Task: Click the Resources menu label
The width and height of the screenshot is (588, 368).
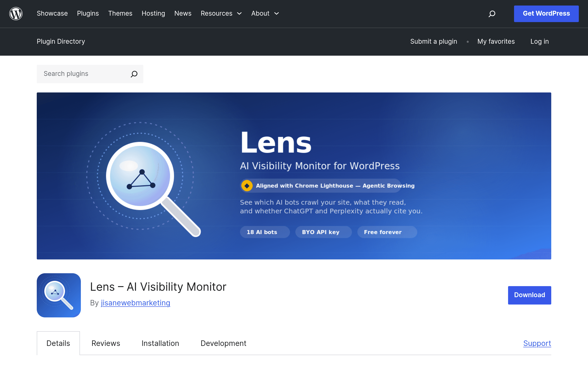Action: (217, 13)
